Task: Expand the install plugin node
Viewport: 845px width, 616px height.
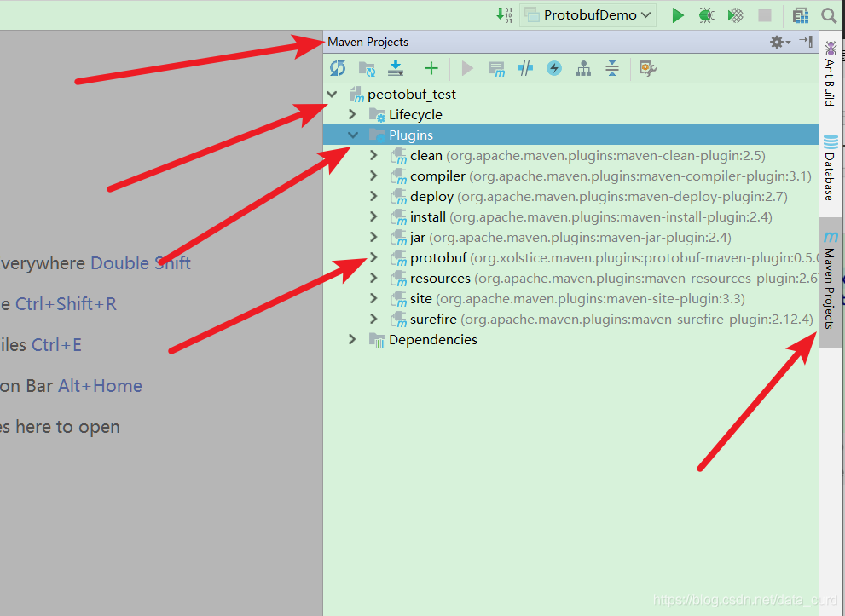Action: tap(373, 216)
